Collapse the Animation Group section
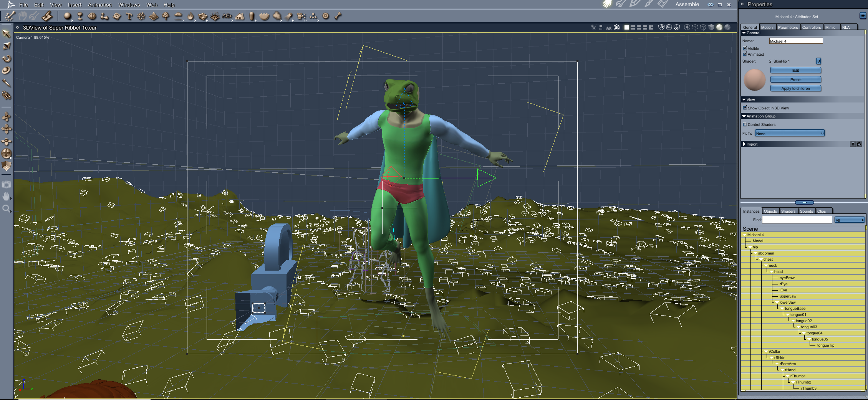 (744, 116)
